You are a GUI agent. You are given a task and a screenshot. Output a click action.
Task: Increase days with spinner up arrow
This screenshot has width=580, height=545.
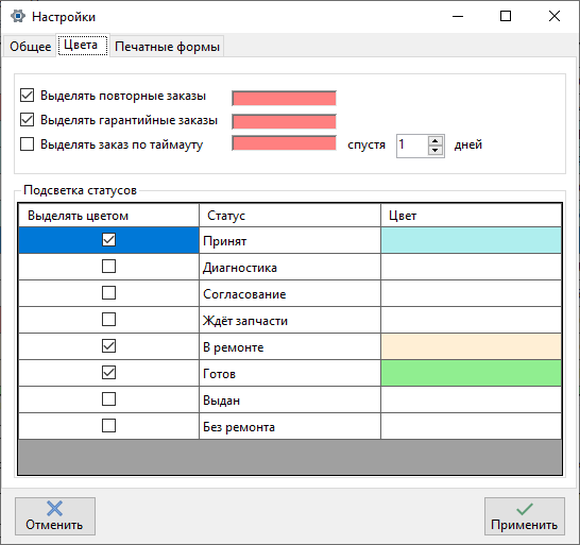pos(435,141)
